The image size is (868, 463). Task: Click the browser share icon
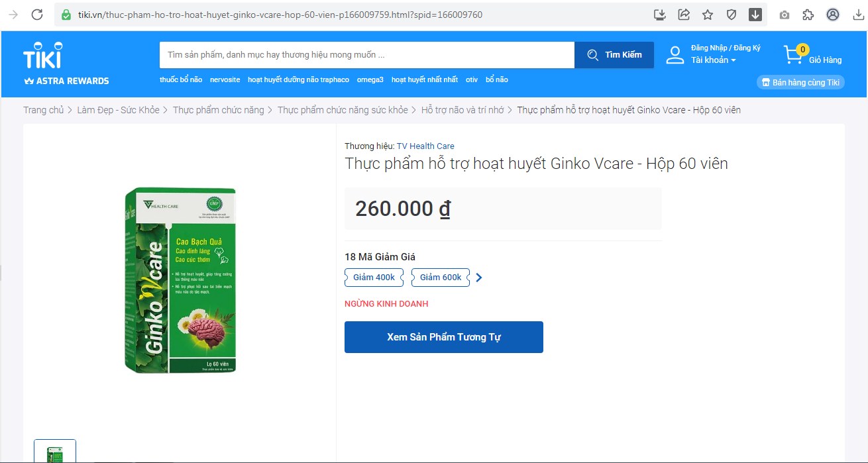684,15
